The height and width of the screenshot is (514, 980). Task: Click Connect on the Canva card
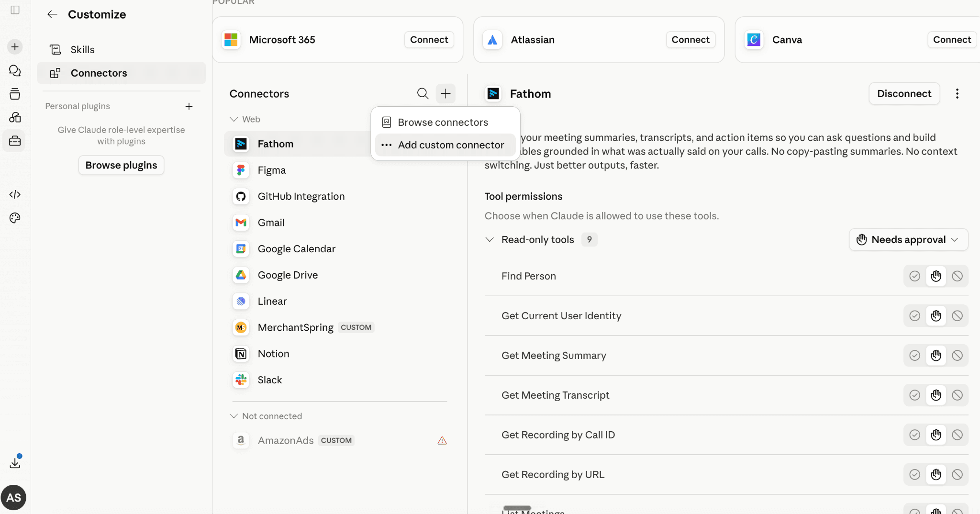(x=952, y=40)
